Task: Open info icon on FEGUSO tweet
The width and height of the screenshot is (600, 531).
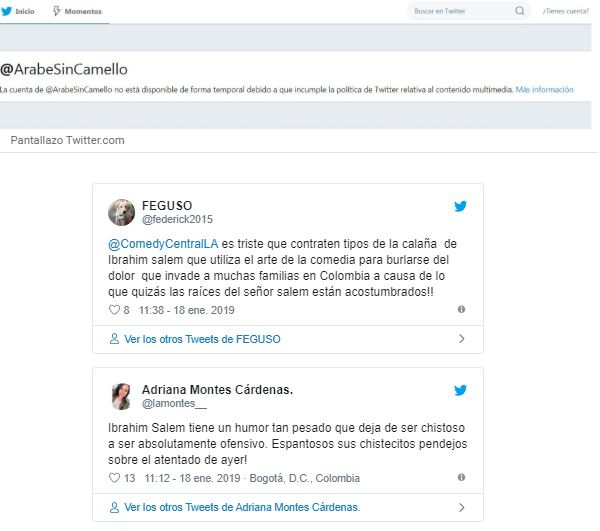Action: click(461, 310)
